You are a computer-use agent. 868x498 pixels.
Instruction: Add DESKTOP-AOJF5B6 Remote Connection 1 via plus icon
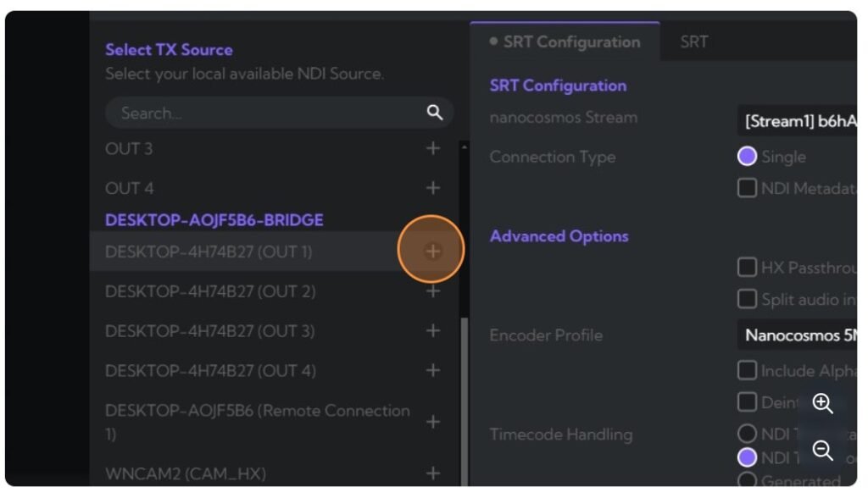(x=432, y=419)
